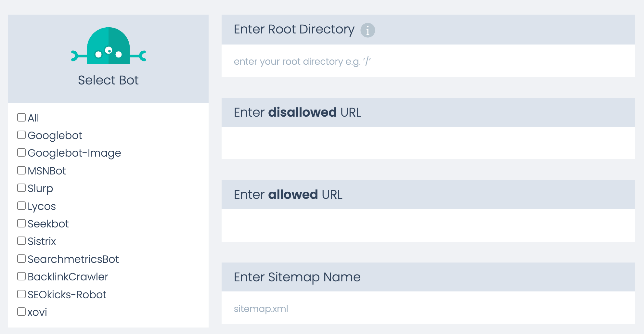This screenshot has width=644, height=334.
Task: Select Lycos from the bot list
Action: point(21,205)
